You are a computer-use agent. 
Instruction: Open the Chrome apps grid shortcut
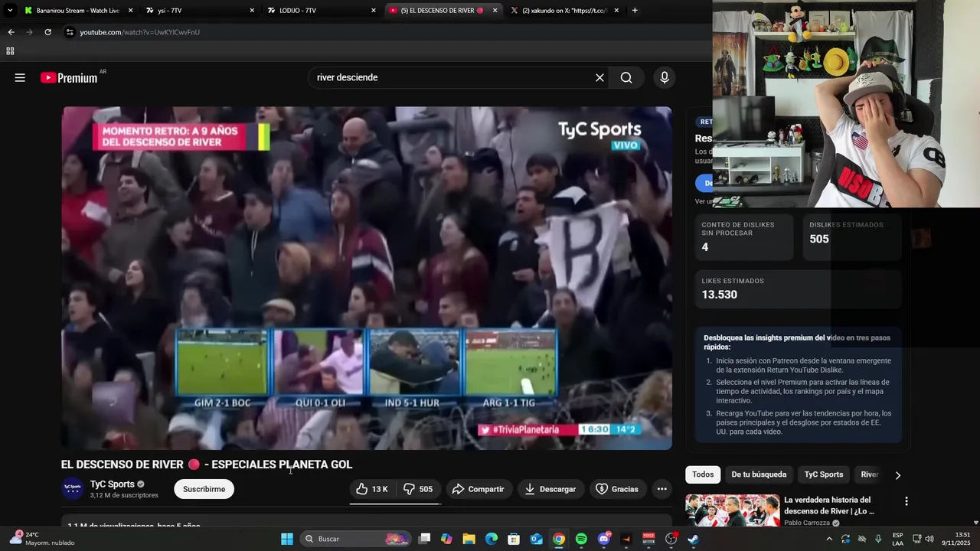[x=10, y=51]
